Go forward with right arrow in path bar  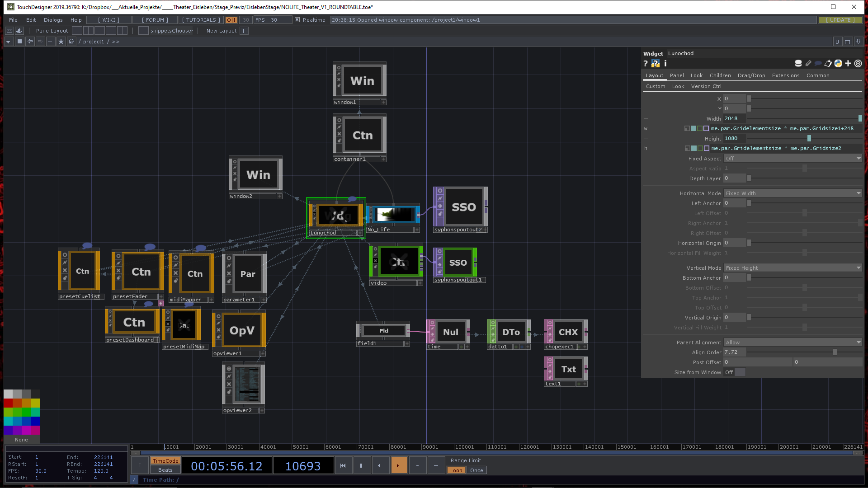tap(40, 42)
